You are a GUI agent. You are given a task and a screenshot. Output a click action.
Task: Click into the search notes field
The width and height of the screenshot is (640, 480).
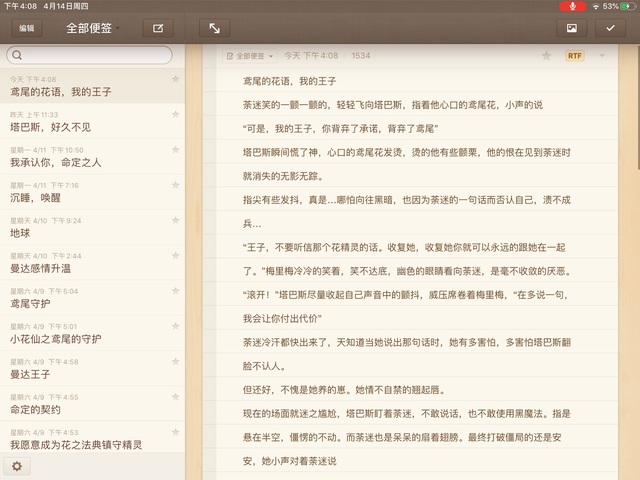pos(95,55)
